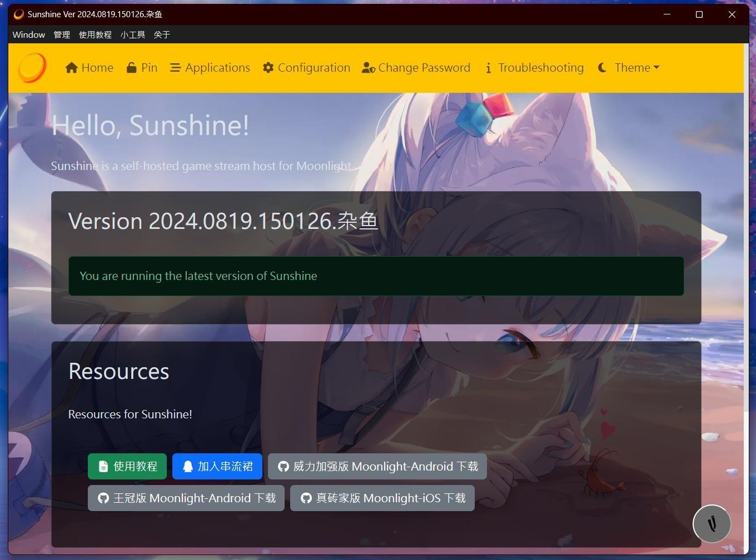
Task: Open the 管理 menu
Action: [x=62, y=34]
